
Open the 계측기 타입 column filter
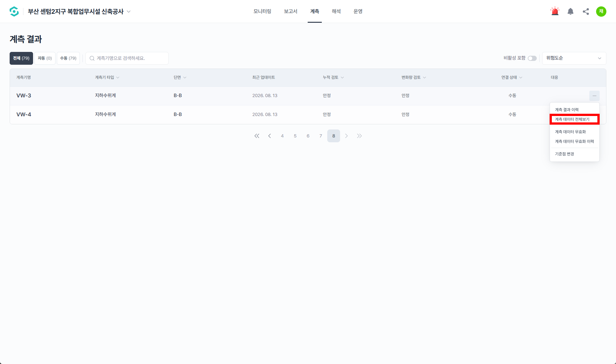pyautogui.click(x=107, y=78)
